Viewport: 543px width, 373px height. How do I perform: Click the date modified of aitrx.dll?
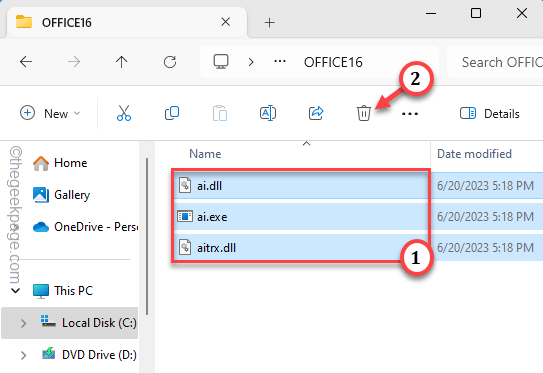[485, 248]
